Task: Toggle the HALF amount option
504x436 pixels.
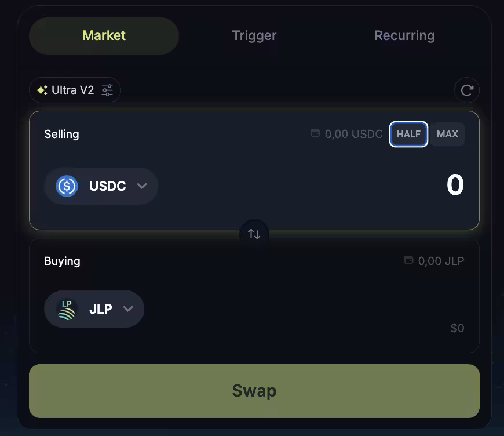Action: 408,134
